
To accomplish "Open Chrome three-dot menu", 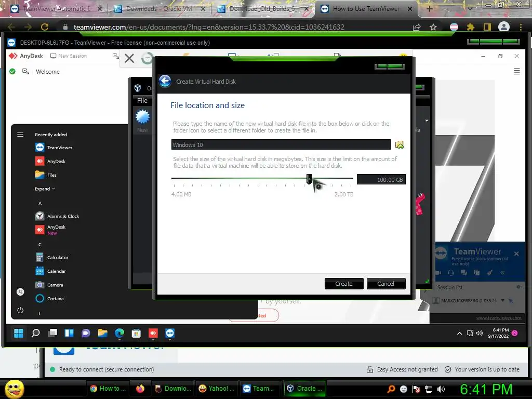I will tap(521, 27).
